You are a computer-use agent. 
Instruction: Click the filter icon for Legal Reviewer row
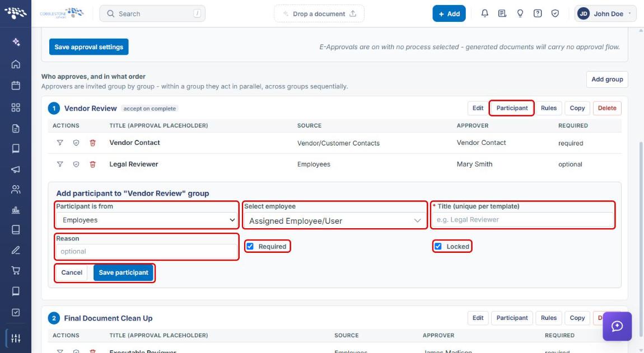click(x=60, y=164)
